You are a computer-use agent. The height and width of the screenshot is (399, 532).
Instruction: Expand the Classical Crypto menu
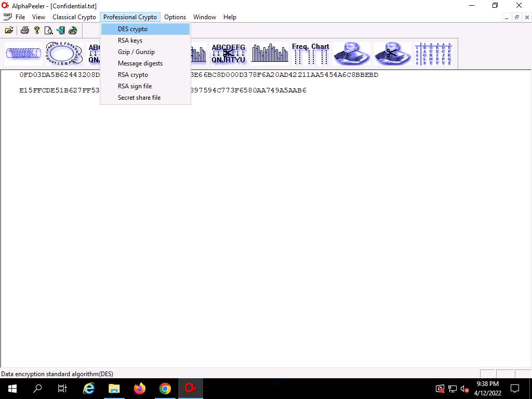[74, 17]
